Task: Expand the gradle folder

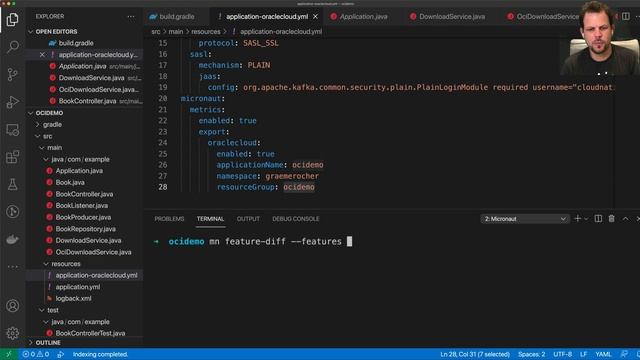Action: (x=52, y=124)
